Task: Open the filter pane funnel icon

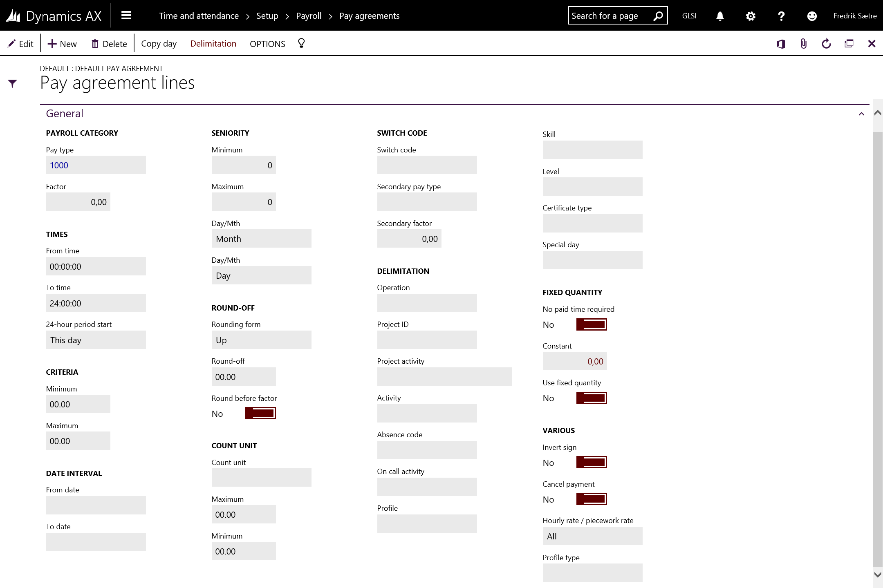Action: tap(13, 84)
